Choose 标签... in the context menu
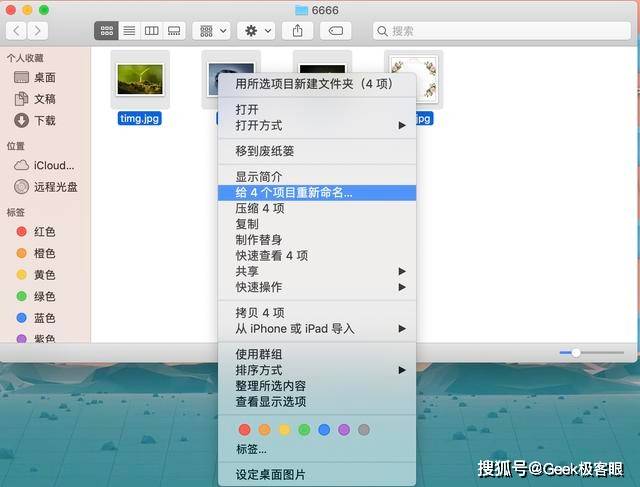The width and height of the screenshot is (640, 487). (317, 449)
